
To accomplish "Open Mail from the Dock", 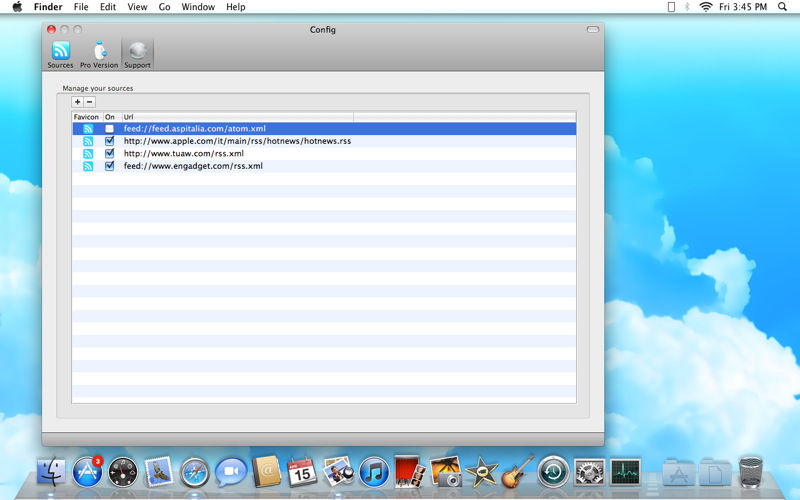I will coord(159,472).
